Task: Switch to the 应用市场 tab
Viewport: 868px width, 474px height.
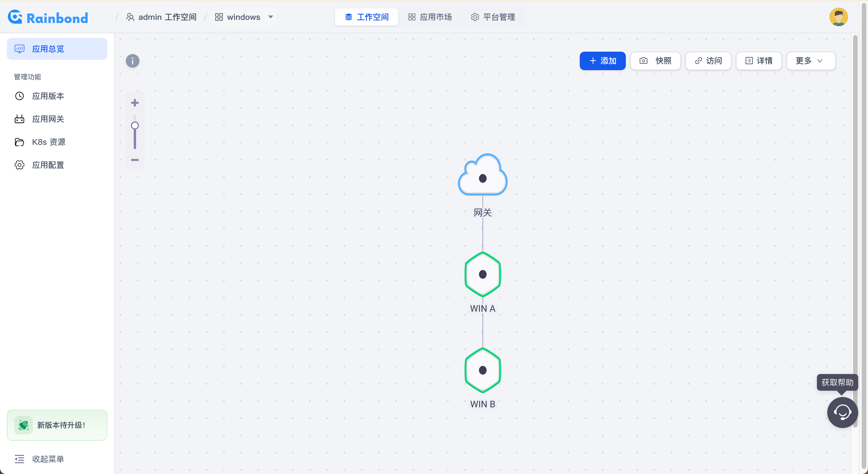Action: click(430, 17)
